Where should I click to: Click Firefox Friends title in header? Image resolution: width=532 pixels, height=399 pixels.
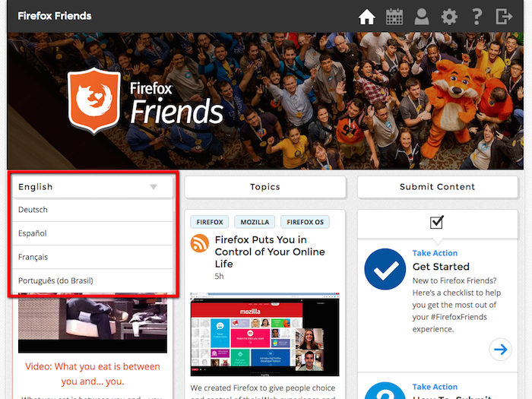point(55,16)
